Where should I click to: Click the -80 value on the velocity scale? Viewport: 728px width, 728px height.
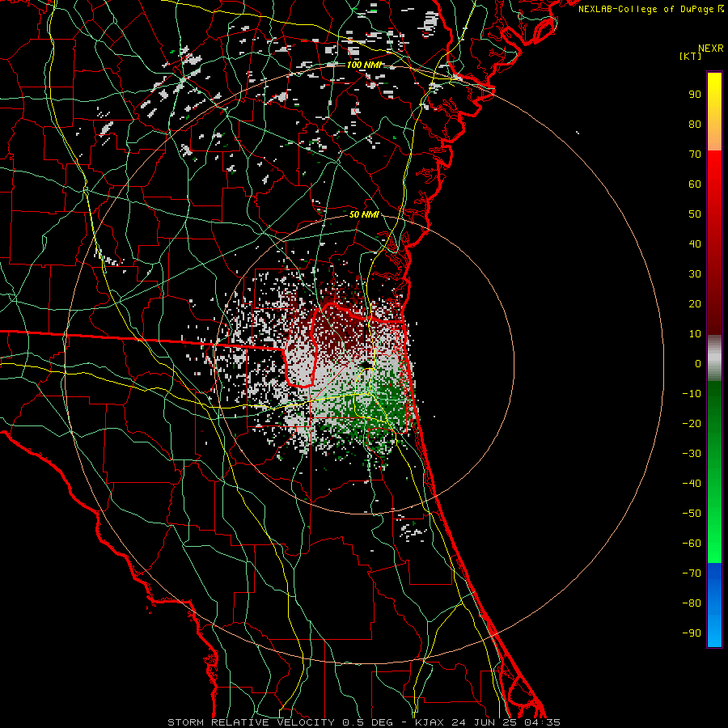point(692,603)
